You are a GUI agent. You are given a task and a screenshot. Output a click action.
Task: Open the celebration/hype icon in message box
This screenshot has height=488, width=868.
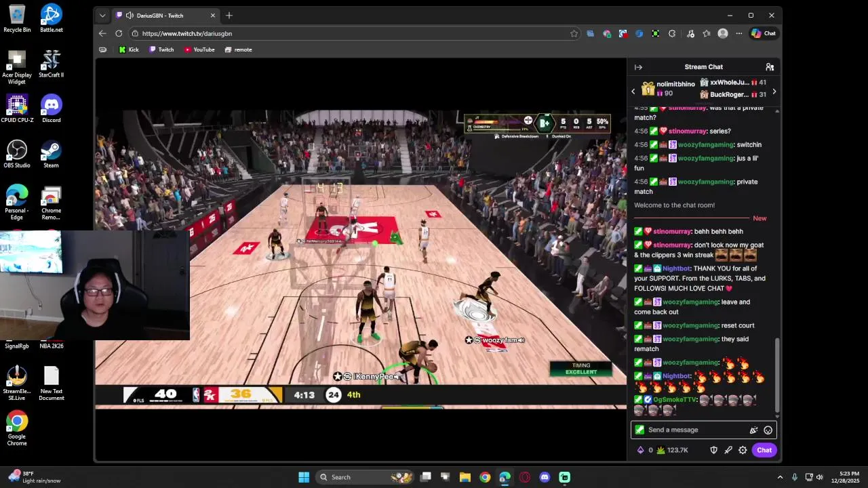point(753,430)
